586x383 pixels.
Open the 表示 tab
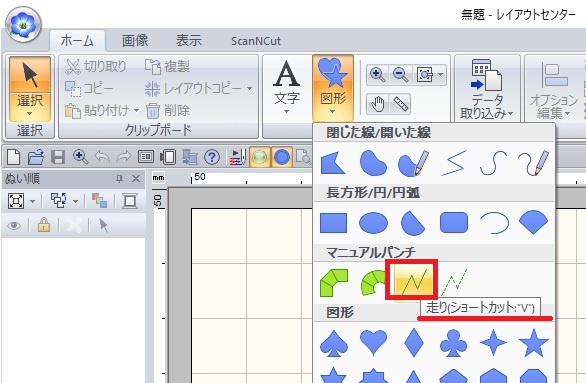(x=189, y=40)
